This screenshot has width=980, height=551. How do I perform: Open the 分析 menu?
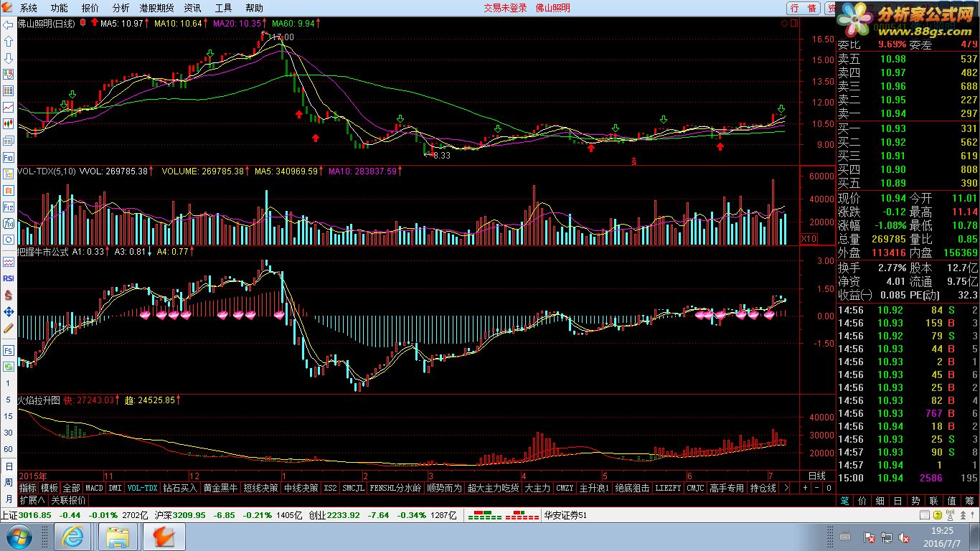[x=121, y=8]
